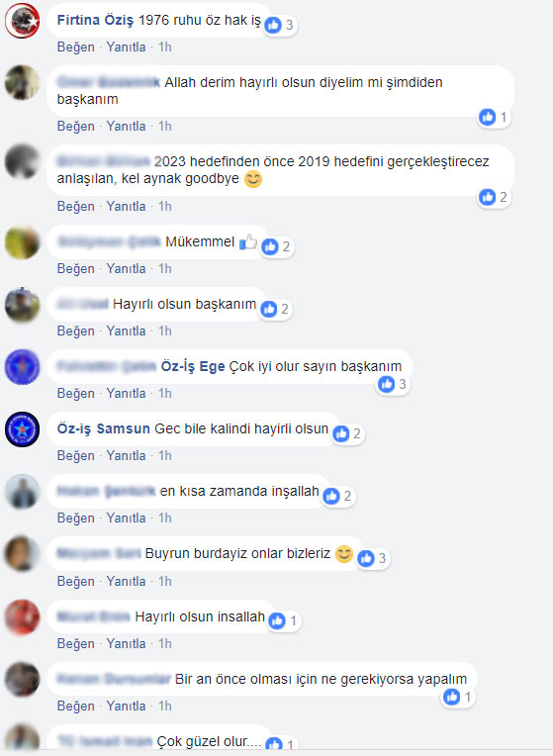Click Öz-İş Ege blue emblem avatar
Viewport: 553px width, 756px height.
22,367
